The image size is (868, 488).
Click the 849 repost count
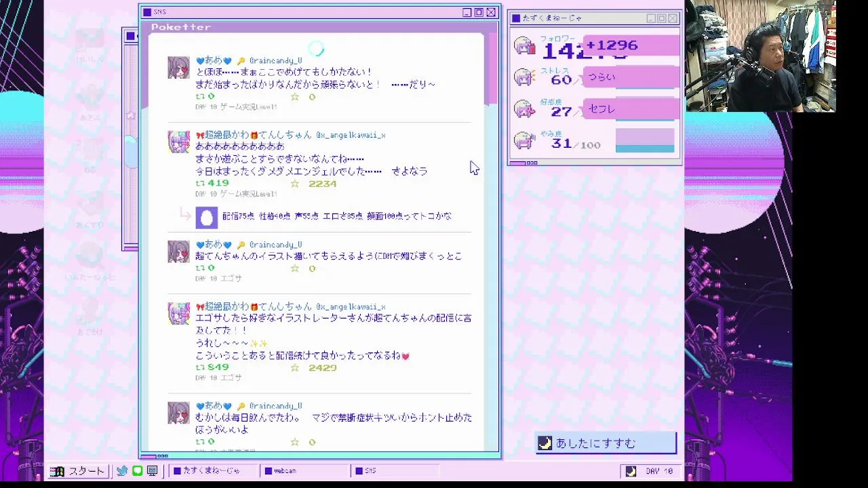click(x=218, y=367)
